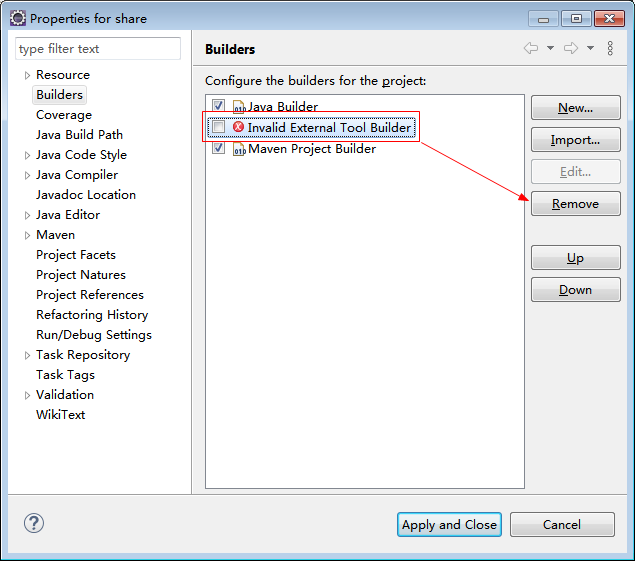Open the Coverage properties page
Image resolution: width=635 pixels, height=561 pixels.
point(64,115)
